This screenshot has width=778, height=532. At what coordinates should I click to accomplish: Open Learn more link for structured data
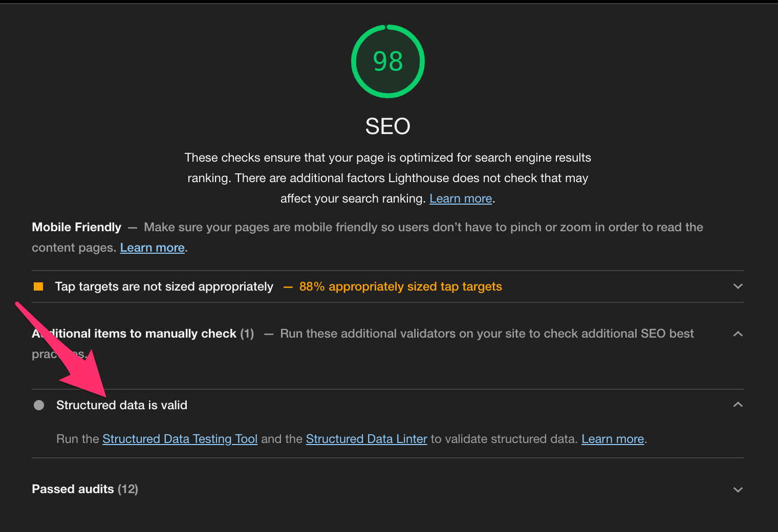(x=613, y=439)
